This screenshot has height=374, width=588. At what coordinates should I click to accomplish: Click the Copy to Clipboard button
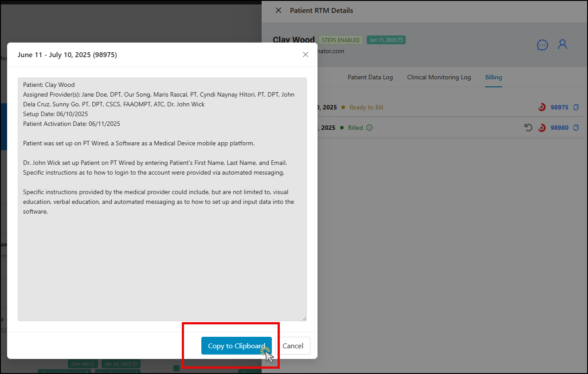[x=236, y=346]
